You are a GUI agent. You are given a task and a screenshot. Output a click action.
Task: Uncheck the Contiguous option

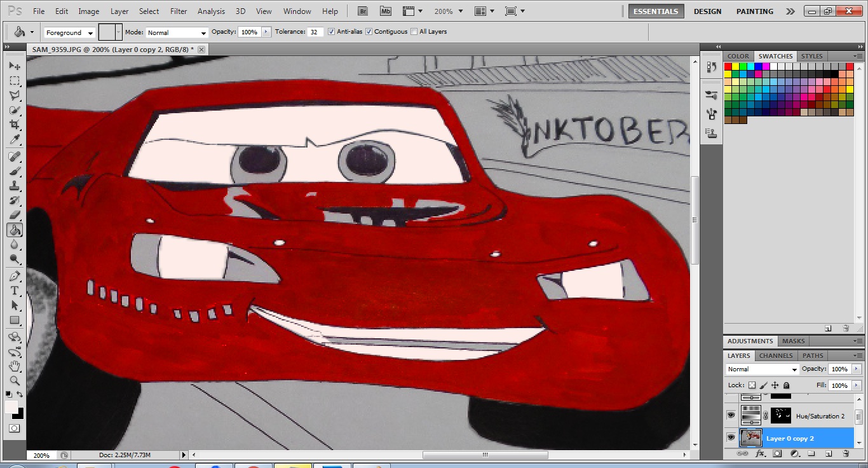point(369,32)
